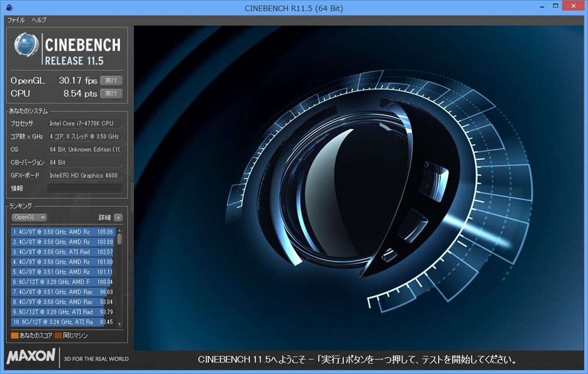The width and height of the screenshot is (588, 374).
Task: Open the ファイル menu
Action: tap(16, 20)
